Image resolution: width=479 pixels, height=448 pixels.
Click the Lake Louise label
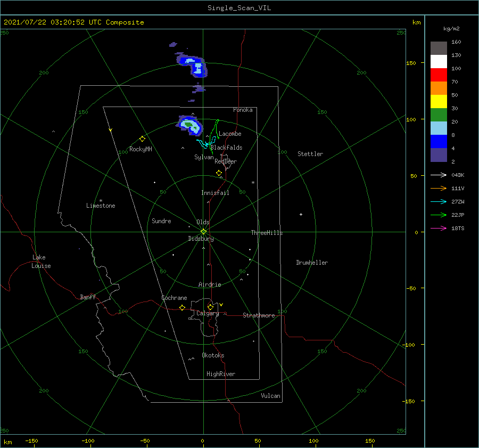click(x=41, y=262)
